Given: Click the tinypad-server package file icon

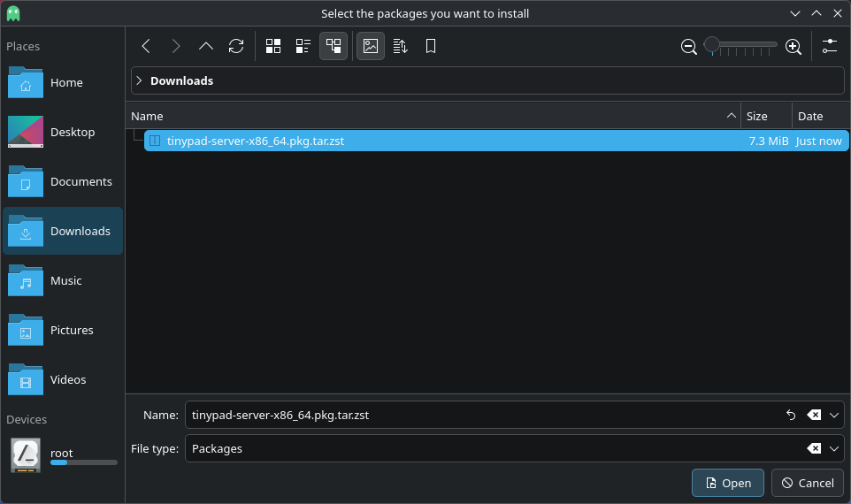Looking at the screenshot, I should [x=155, y=141].
